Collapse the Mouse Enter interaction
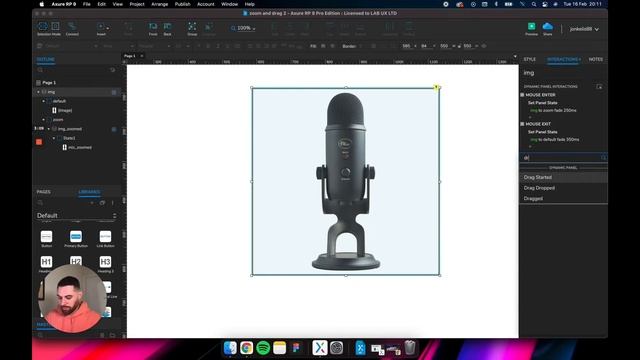The image size is (640, 360). point(522,95)
